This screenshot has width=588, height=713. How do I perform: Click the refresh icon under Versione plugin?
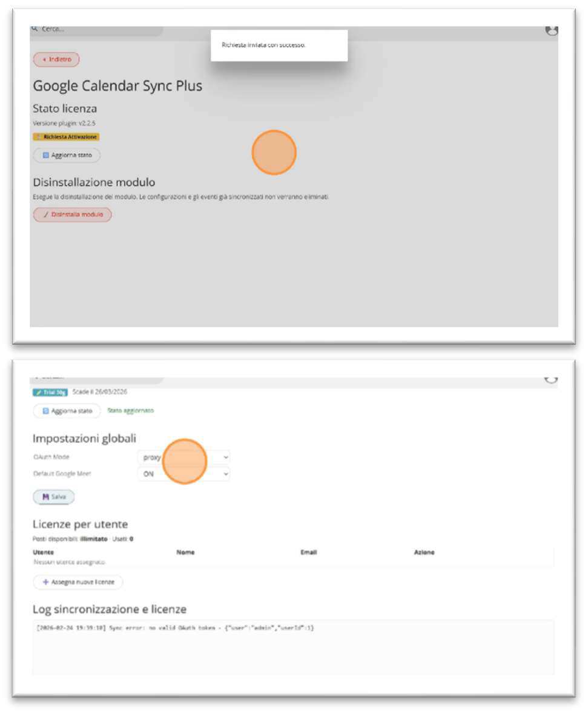(x=45, y=155)
